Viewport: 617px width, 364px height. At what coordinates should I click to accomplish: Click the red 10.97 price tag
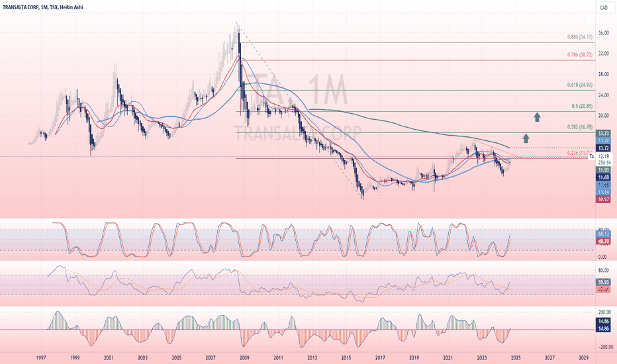[x=604, y=199]
